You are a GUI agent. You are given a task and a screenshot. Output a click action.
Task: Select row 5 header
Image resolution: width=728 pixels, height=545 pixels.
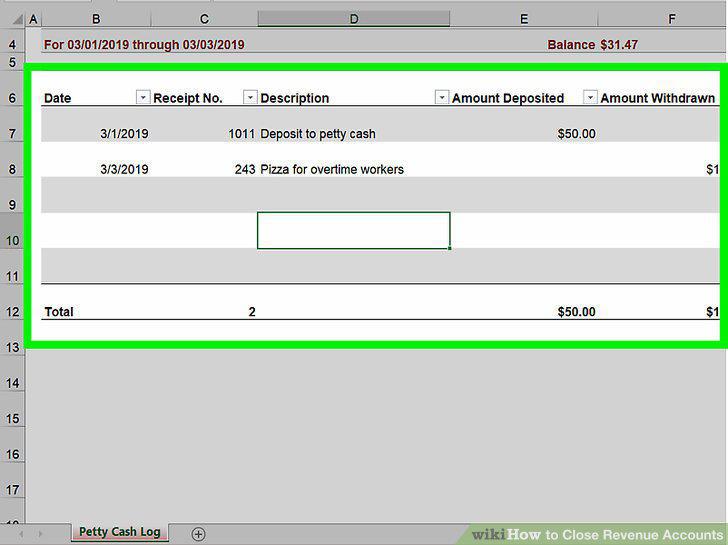[x=12, y=62]
